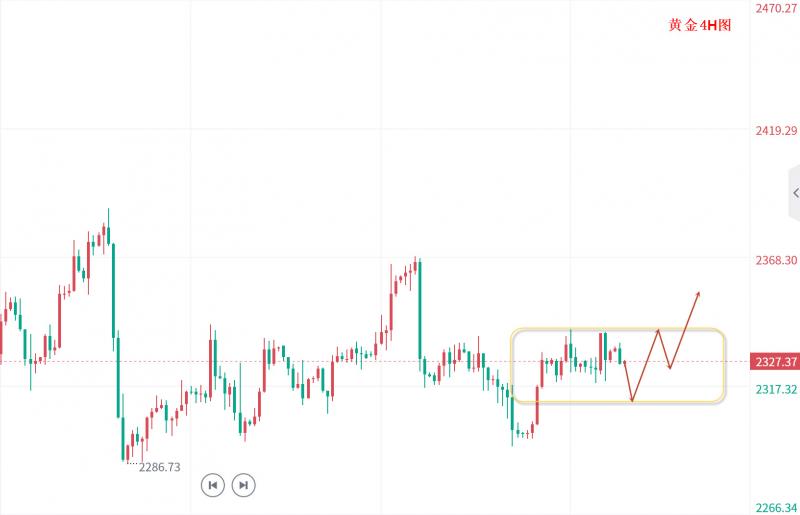Click the last candle before the forecast line
Image resolution: width=800 pixels, height=515 pixels.
click(621, 354)
